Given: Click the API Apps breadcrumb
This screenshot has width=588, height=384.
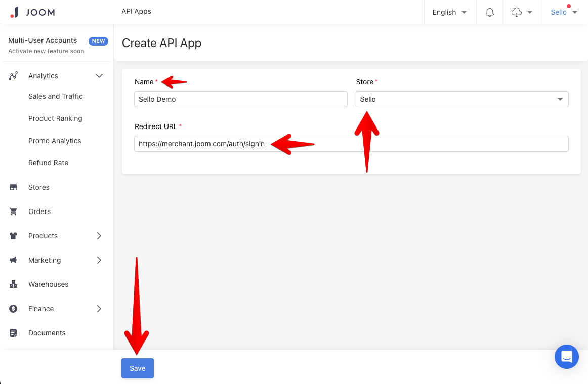Looking at the screenshot, I should [x=136, y=11].
